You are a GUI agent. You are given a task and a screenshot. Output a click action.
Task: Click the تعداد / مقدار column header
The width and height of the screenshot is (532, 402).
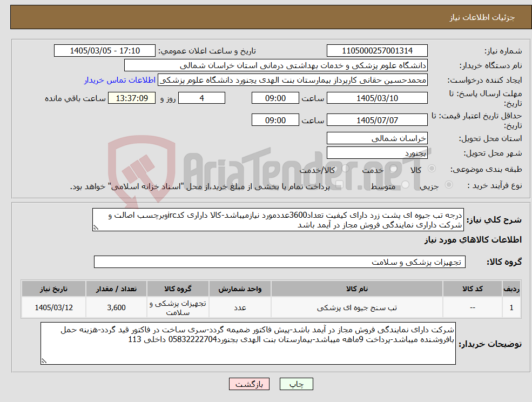coord(116,289)
